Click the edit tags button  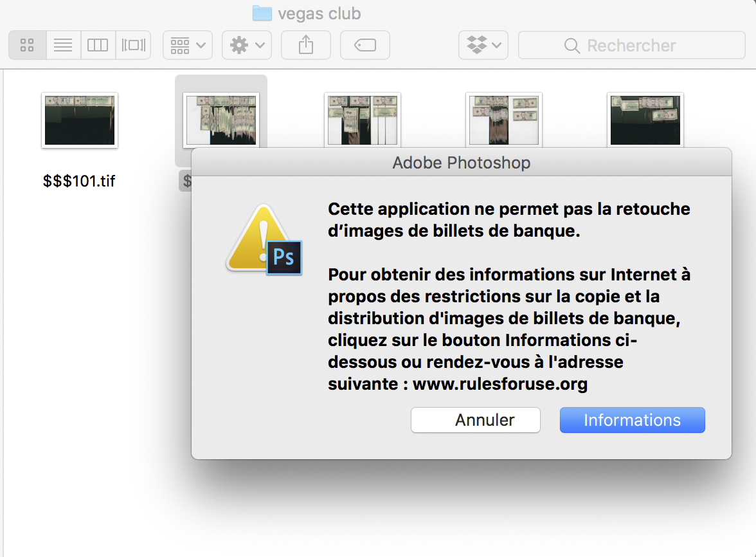point(365,45)
